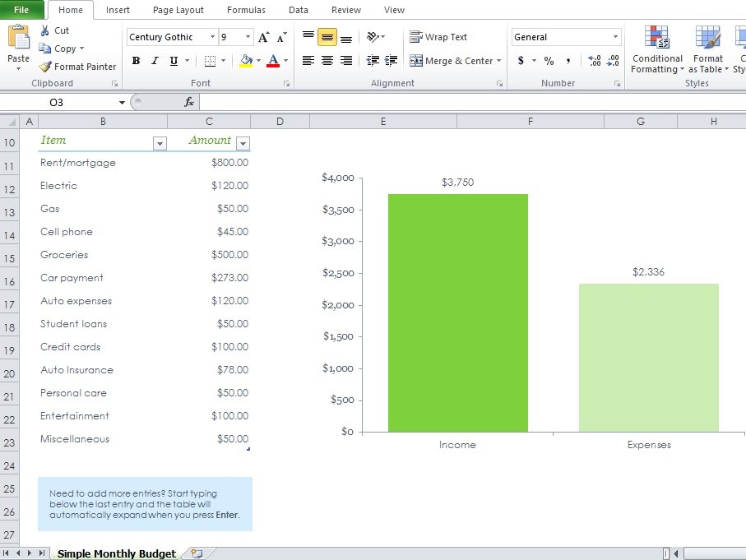
Task: Align text right
Action: pos(346,60)
